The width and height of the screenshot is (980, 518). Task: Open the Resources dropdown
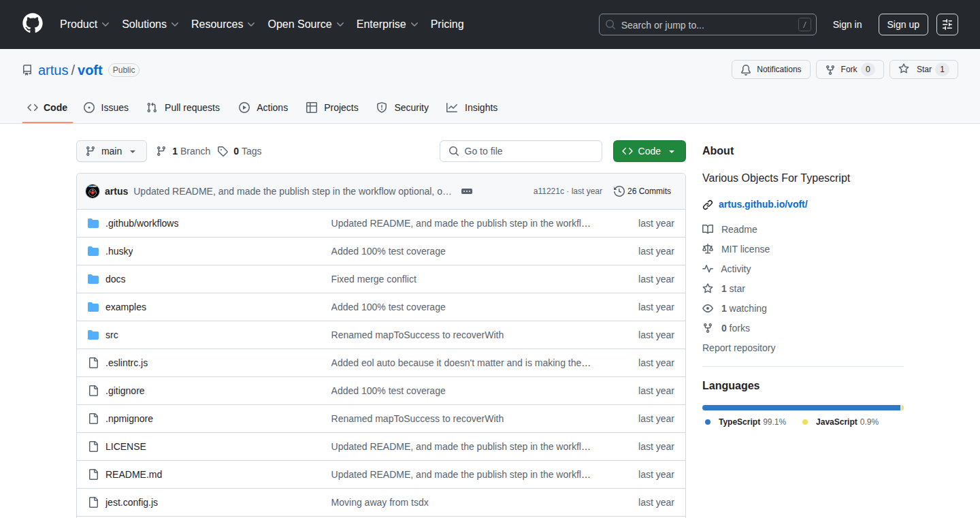pos(223,24)
